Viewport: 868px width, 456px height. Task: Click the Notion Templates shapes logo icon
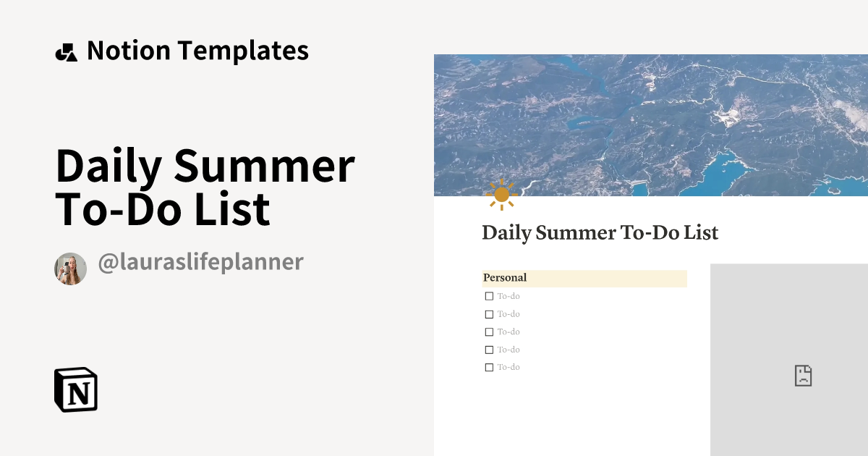pos(66,52)
